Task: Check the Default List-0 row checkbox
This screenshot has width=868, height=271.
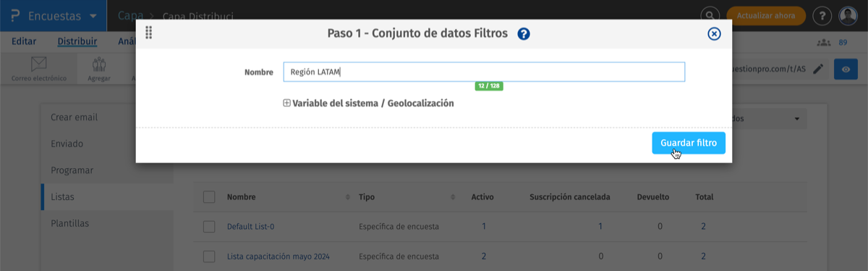Action: tap(209, 227)
